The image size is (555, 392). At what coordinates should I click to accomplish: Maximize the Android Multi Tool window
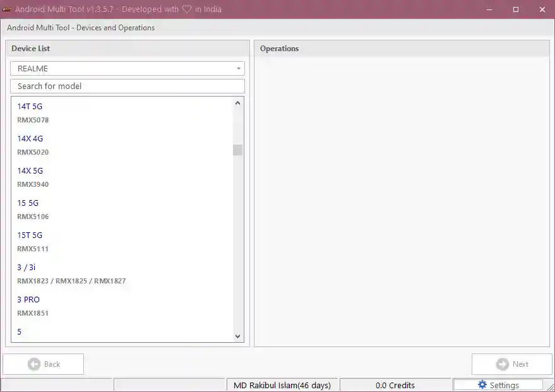(x=516, y=9)
